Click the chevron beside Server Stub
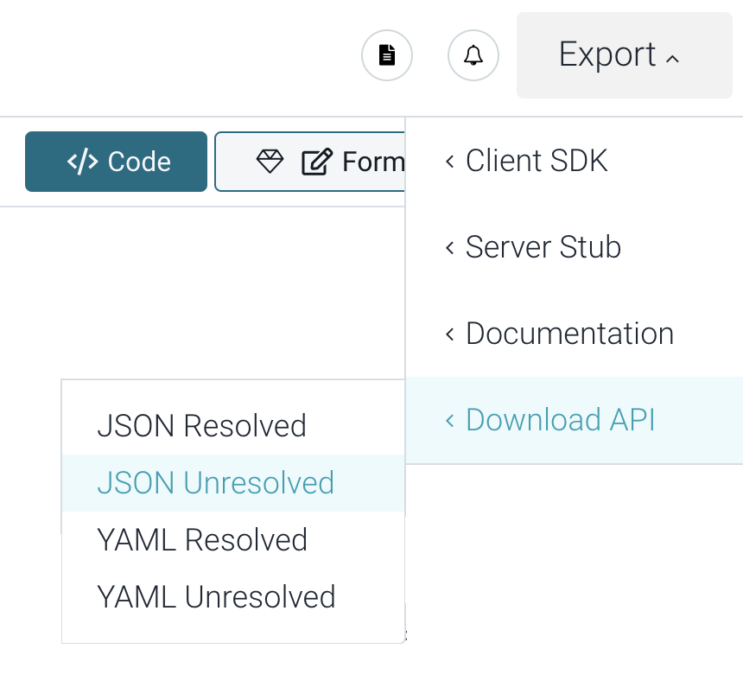Viewport: 743px width, 700px height. [449, 247]
